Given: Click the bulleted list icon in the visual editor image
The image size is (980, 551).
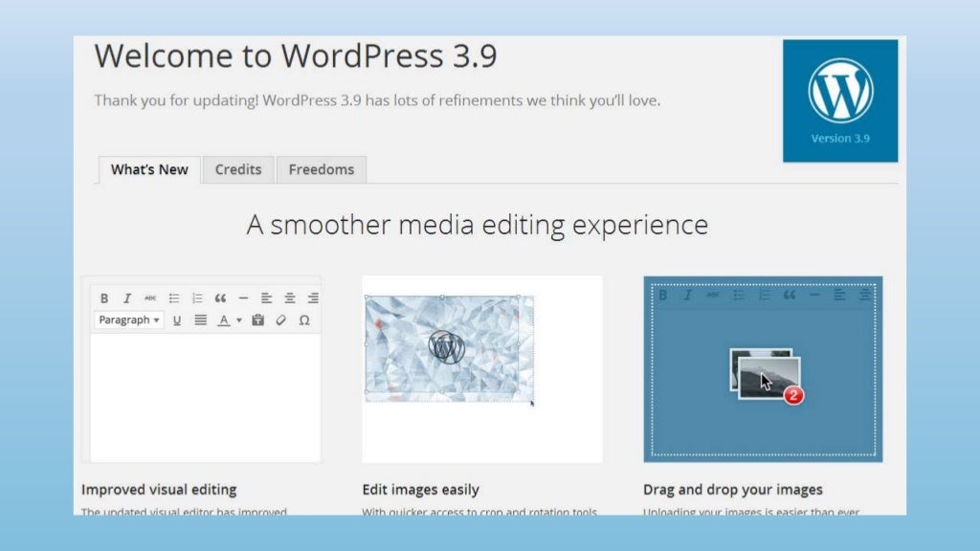Looking at the screenshot, I should [174, 298].
